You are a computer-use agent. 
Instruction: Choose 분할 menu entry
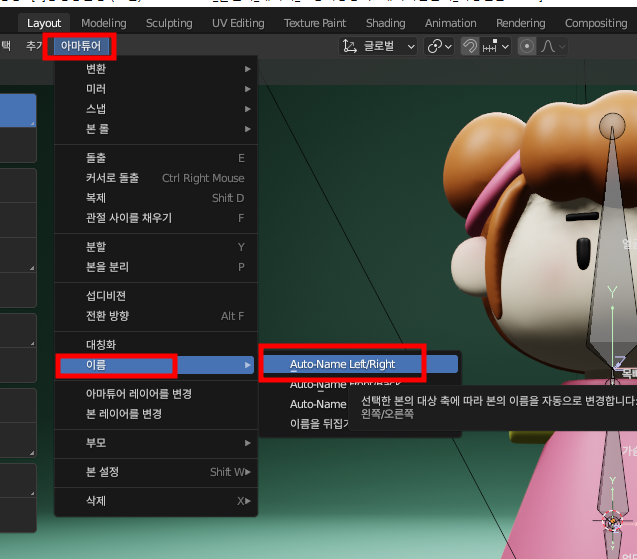[x=156, y=247]
